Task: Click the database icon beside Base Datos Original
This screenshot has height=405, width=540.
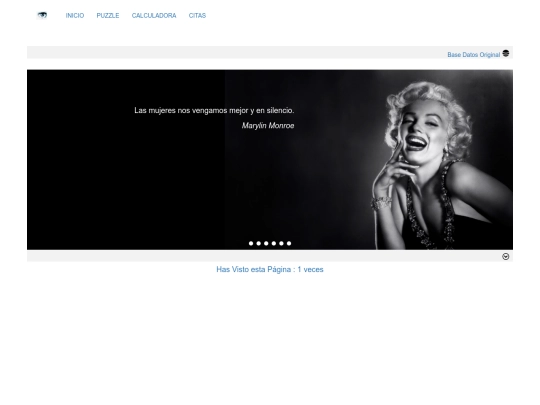Action: tap(506, 53)
